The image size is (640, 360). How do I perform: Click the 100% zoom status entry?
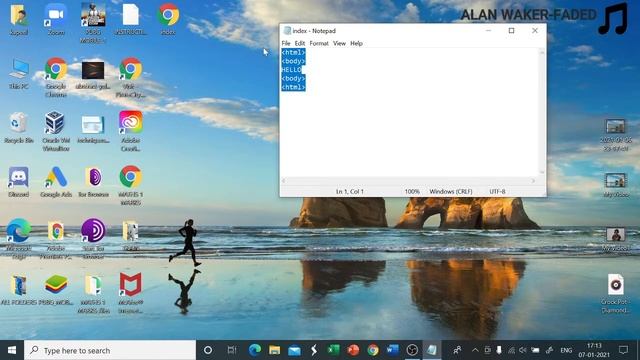point(412,191)
